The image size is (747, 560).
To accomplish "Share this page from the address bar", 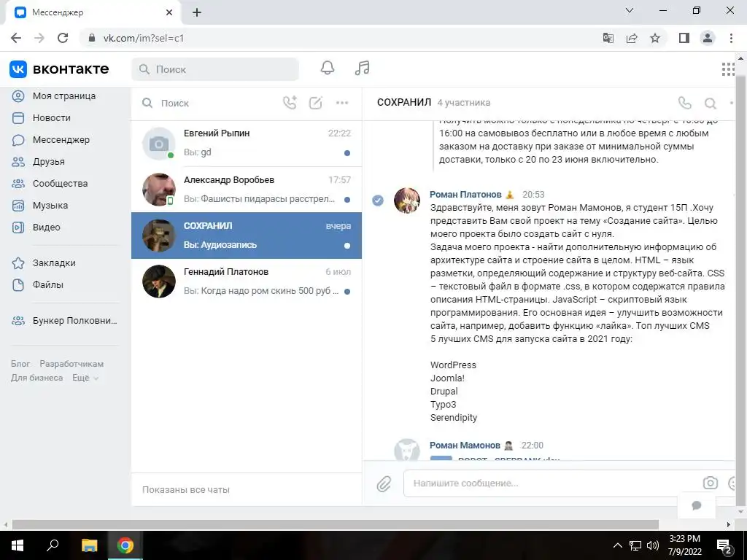I will click(632, 38).
